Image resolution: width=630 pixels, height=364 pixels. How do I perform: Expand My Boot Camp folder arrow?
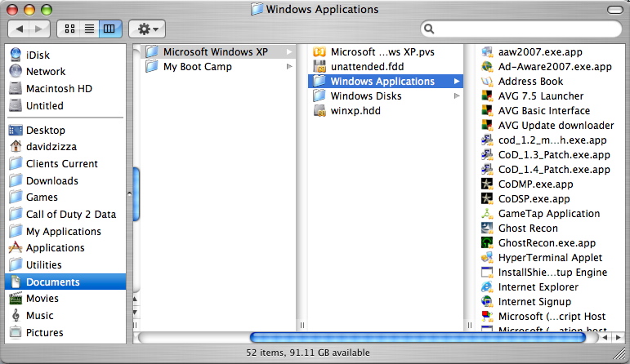coord(289,67)
